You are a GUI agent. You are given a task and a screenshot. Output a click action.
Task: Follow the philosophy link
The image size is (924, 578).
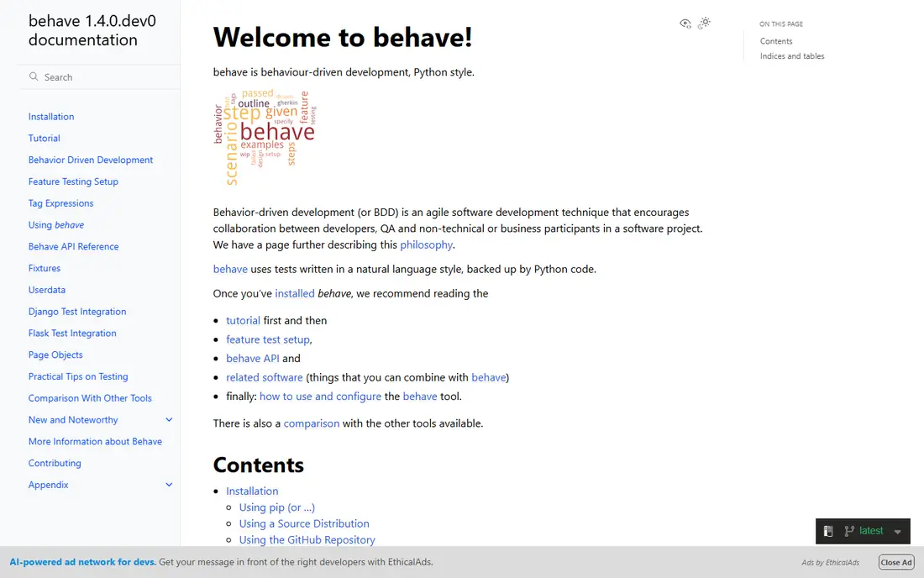(426, 244)
